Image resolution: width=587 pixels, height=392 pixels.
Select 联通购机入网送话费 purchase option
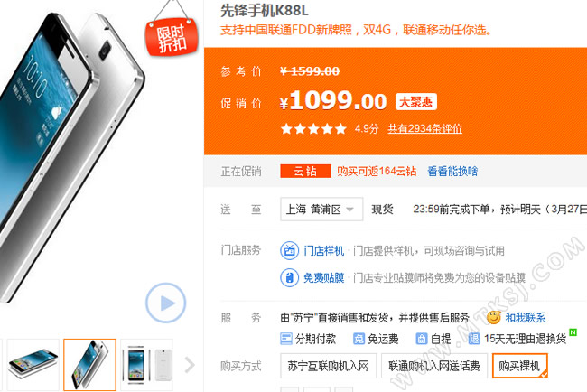tap(434, 366)
